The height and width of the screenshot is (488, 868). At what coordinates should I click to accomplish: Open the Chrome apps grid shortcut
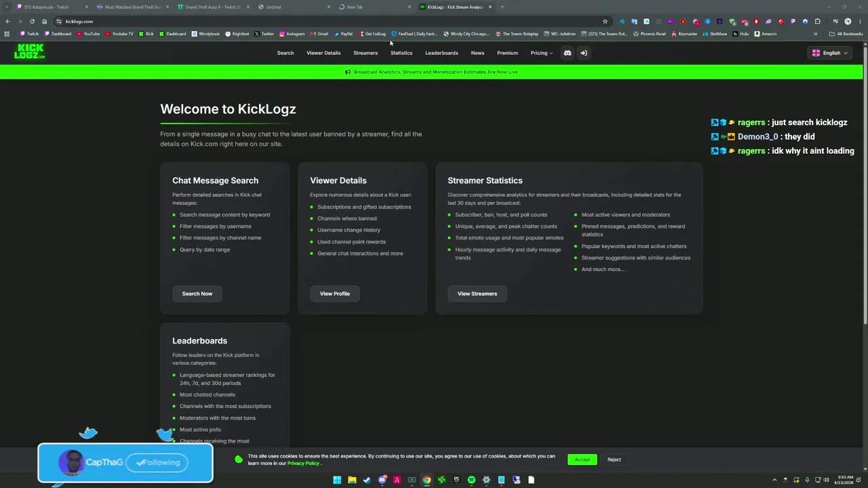pos(7,34)
